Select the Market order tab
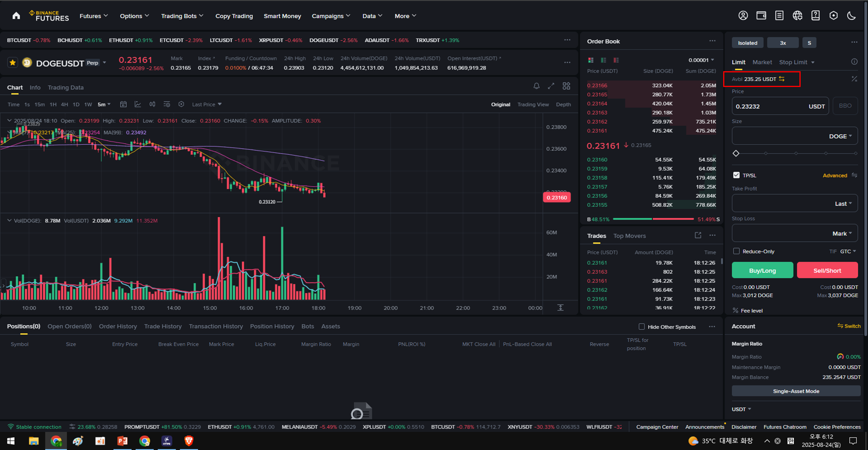868x450 pixels. [762, 62]
